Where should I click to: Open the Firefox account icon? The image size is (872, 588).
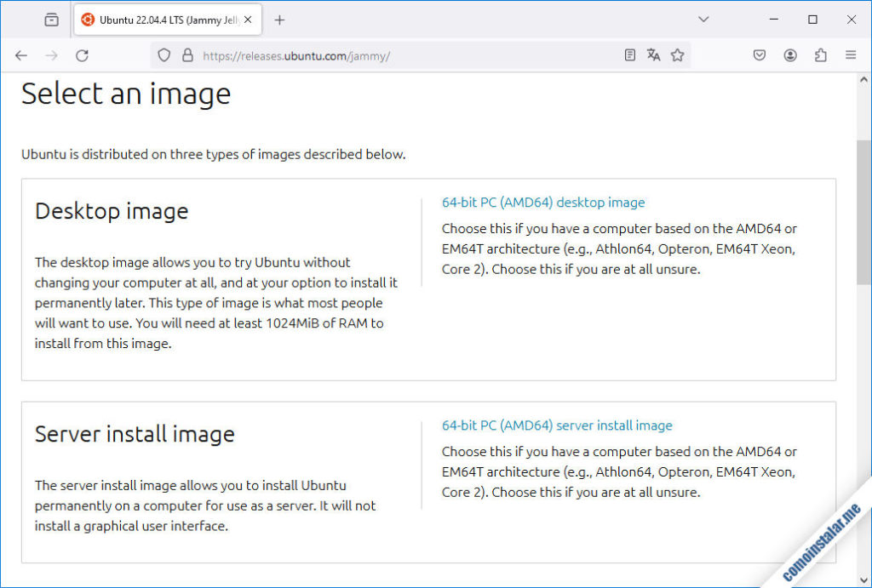[x=789, y=54]
